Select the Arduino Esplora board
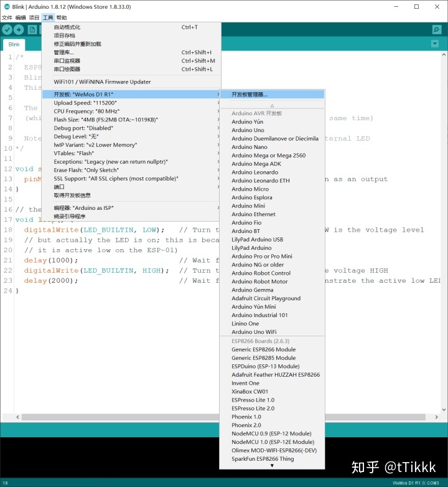448x487 pixels. (272, 197)
